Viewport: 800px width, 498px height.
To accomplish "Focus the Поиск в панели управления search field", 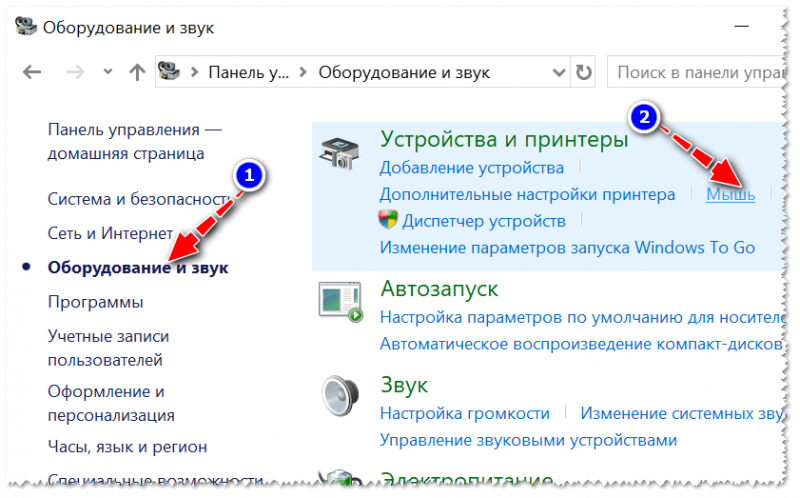I will 695,72.
